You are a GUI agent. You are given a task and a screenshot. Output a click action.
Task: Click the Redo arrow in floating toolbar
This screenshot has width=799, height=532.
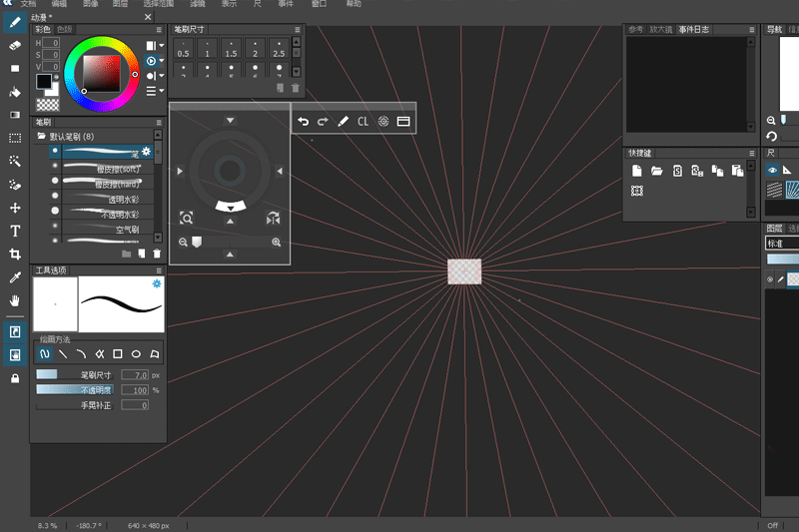pyautogui.click(x=323, y=121)
